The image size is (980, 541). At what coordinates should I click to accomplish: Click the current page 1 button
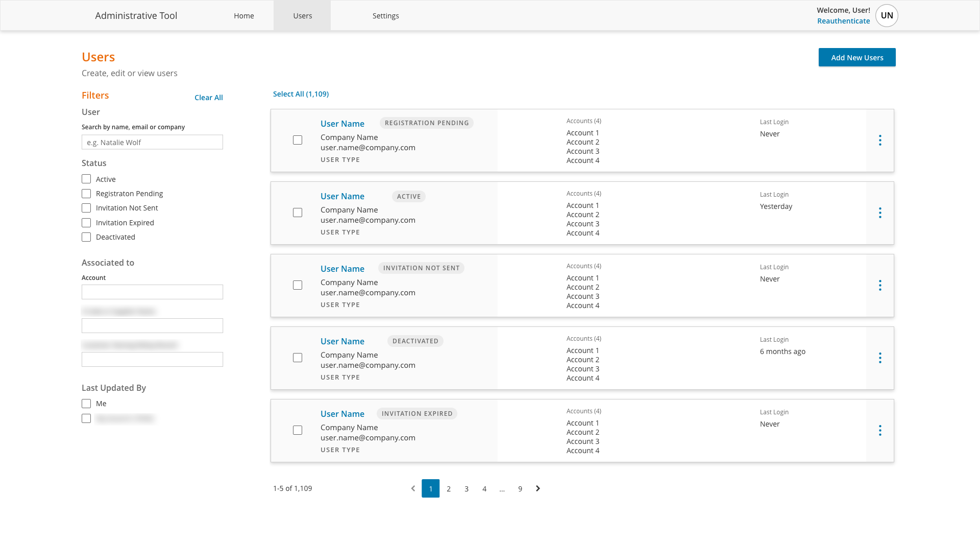(x=431, y=488)
